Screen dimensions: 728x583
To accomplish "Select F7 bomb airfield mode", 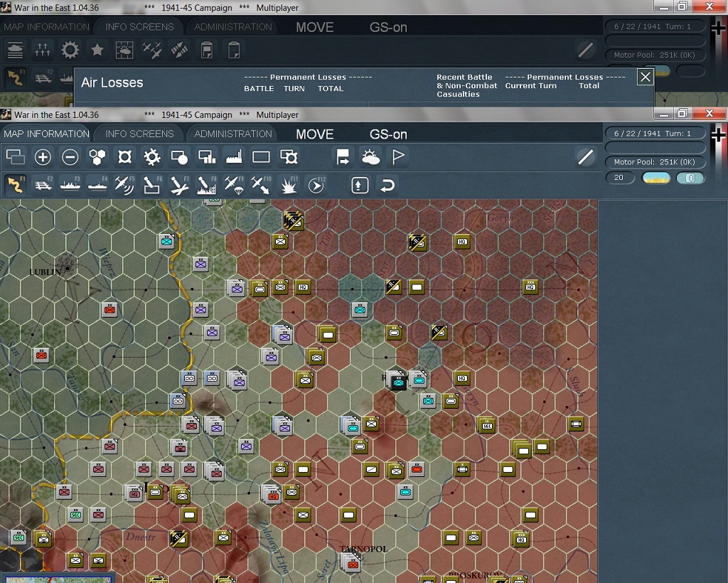I will [x=179, y=185].
